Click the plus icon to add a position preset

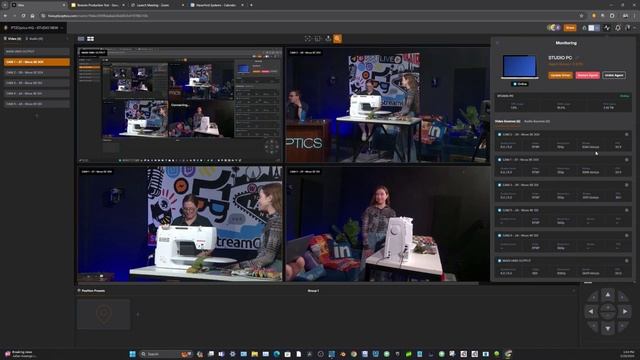tap(138, 315)
